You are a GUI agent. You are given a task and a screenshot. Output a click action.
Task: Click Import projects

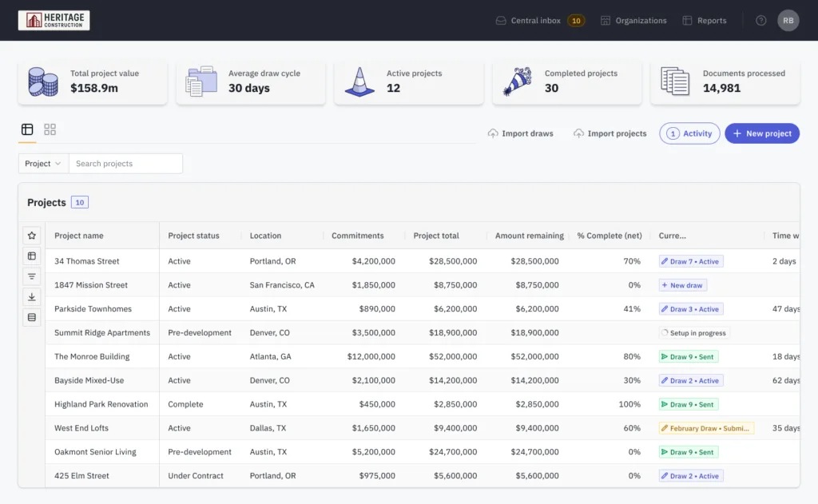coord(610,133)
